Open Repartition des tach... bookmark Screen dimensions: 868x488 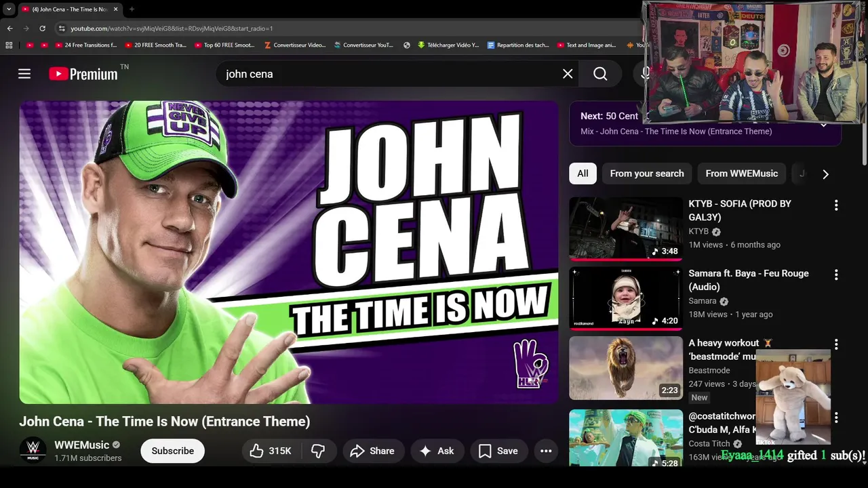coord(519,45)
